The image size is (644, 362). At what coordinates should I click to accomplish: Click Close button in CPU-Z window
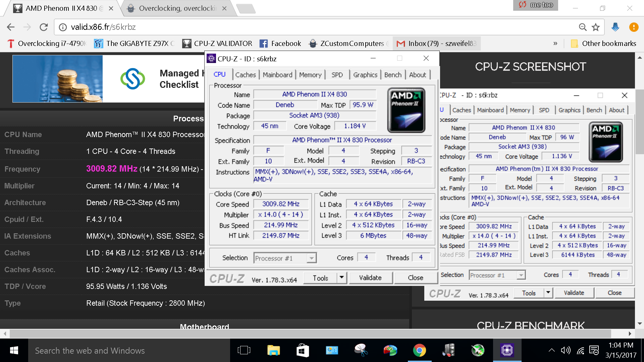point(416,278)
